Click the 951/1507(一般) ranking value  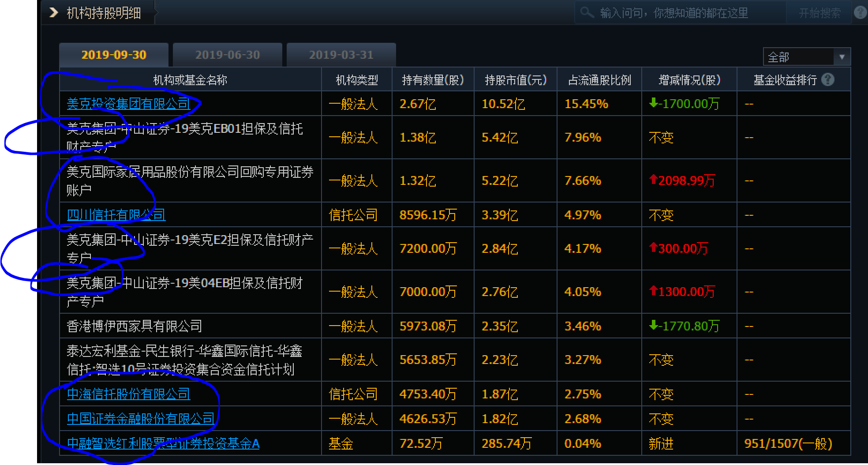[788, 443]
